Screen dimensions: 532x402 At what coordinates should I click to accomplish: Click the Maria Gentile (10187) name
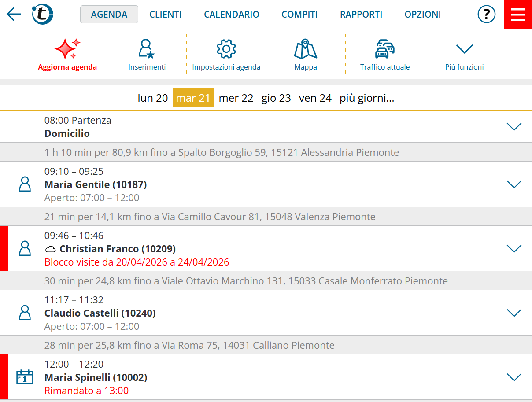coord(96,184)
